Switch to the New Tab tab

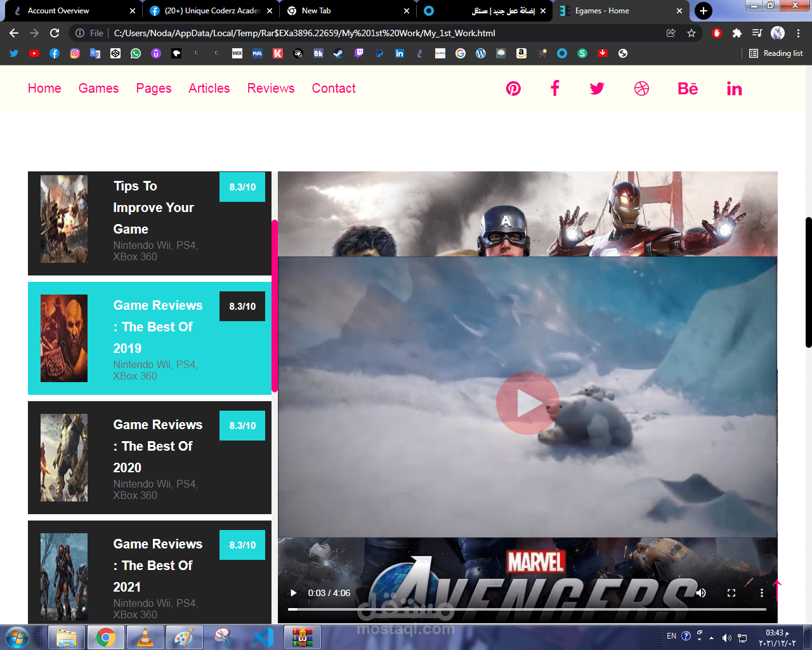click(348, 11)
